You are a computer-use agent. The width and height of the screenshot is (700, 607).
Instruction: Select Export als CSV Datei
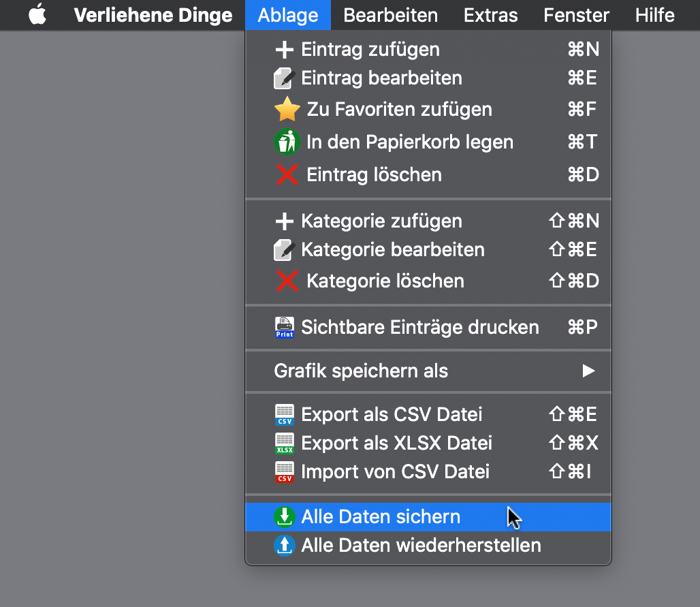point(428,414)
